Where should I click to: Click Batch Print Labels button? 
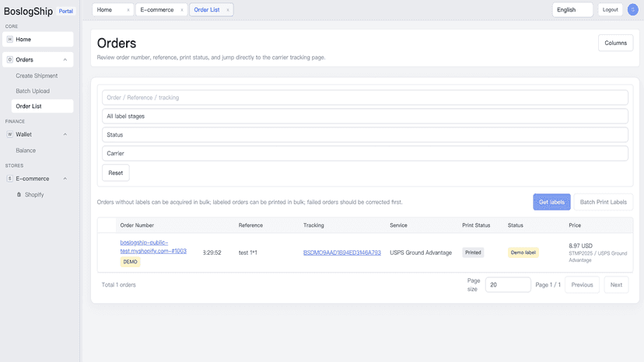tap(603, 202)
